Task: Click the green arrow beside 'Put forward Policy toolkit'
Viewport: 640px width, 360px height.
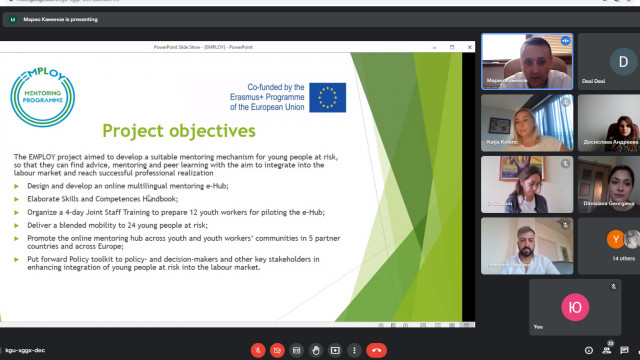Action: [x=17, y=259]
